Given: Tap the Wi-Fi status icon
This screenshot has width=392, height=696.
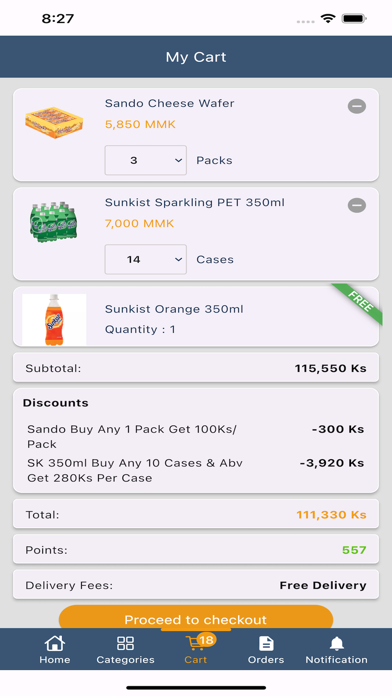Looking at the screenshot, I should pyautogui.click(x=328, y=19).
